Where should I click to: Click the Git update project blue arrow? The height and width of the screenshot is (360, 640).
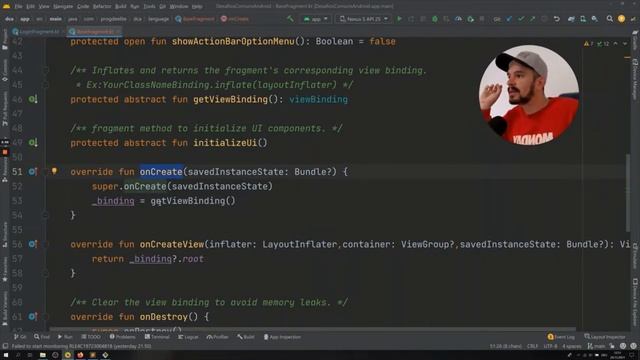pyautogui.click(x=509, y=19)
